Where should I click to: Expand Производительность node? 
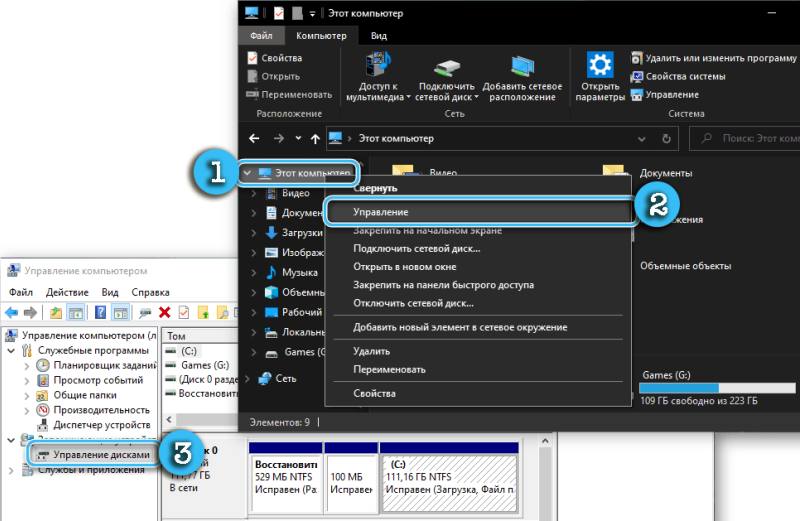[x=27, y=410]
